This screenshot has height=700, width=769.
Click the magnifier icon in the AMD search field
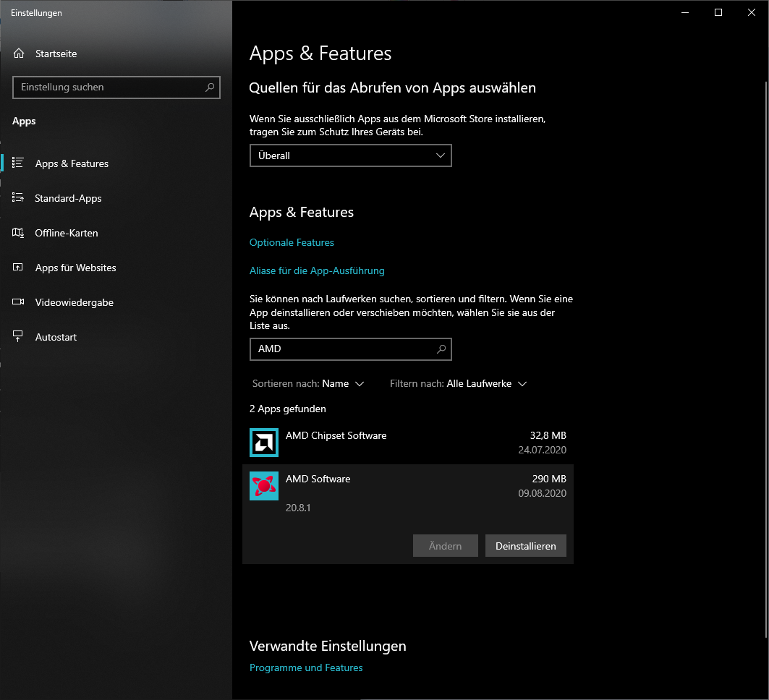441,349
